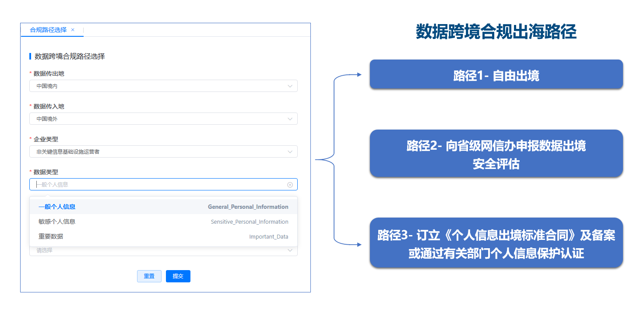644x313 pixels.
Task: Open the 请选择 placeholder dropdown
Action: click(x=158, y=250)
